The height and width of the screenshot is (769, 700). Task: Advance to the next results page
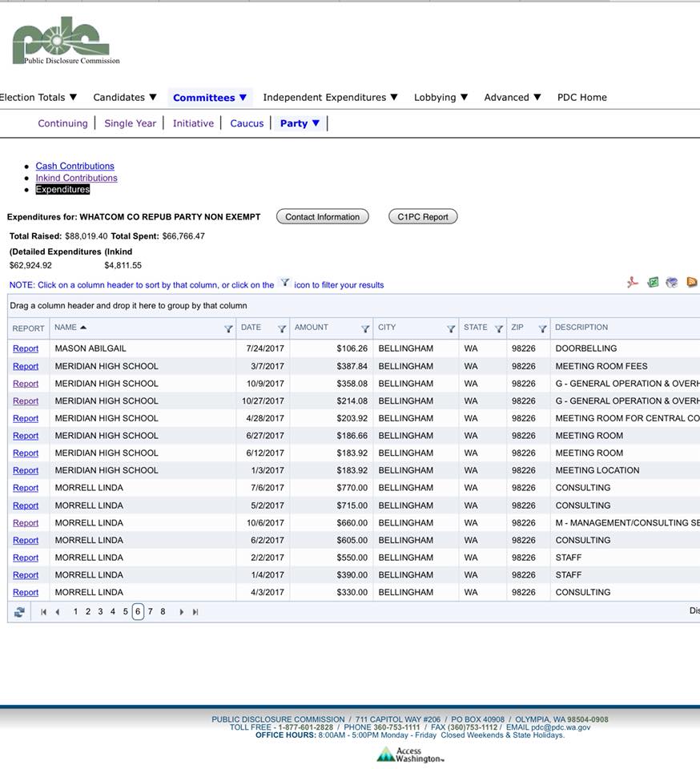pyautogui.click(x=182, y=612)
